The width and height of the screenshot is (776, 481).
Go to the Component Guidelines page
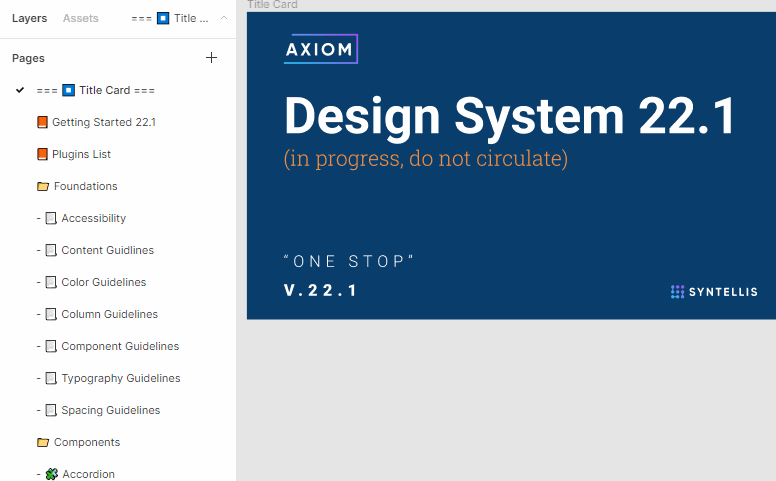pyautogui.click(x=120, y=346)
